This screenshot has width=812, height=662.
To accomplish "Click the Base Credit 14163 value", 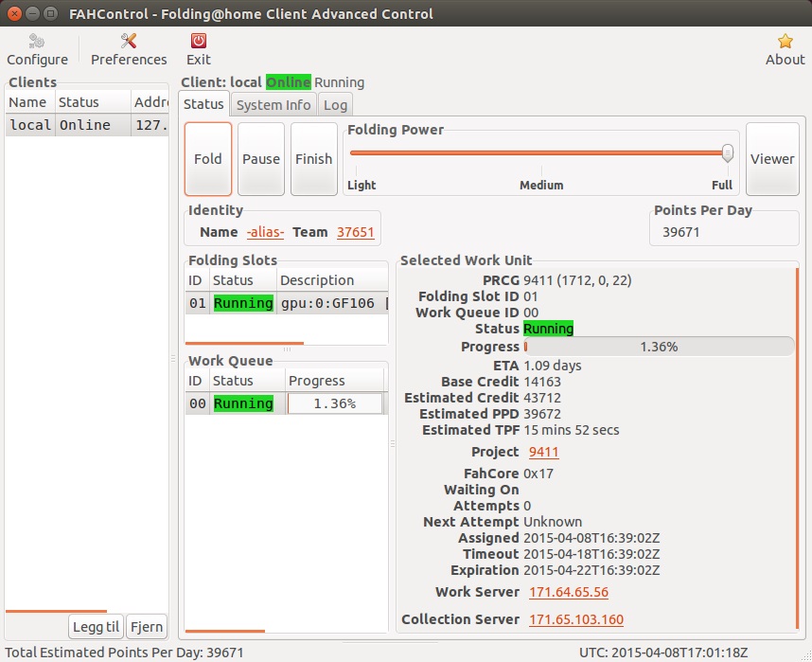I will pos(542,382).
